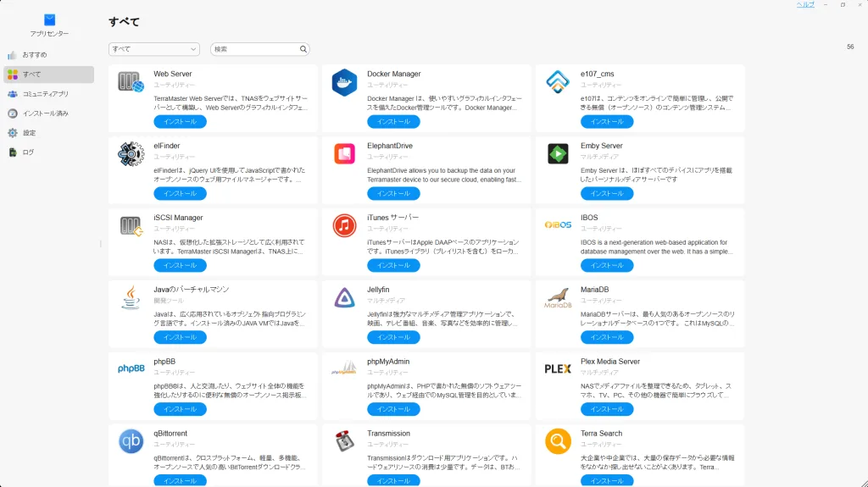Click the MariaDB seal icon
The height and width of the screenshot is (487, 868).
pyautogui.click(x=558, y=298)
